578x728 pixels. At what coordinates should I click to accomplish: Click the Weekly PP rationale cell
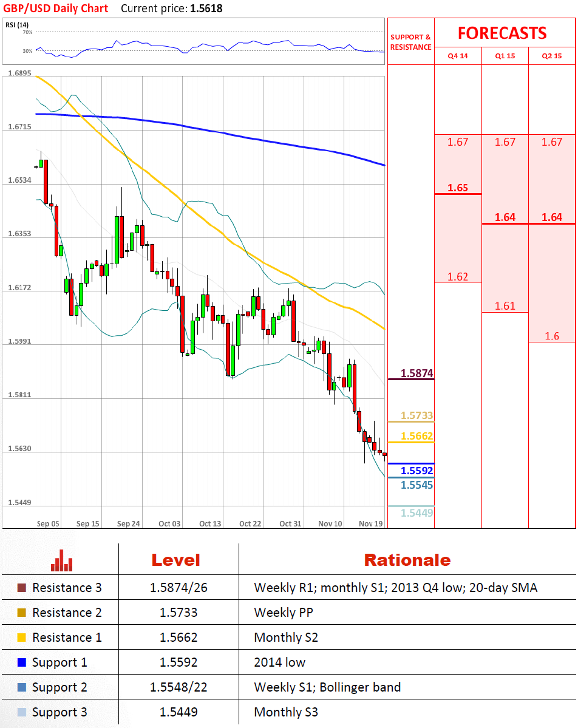[284, 613]
